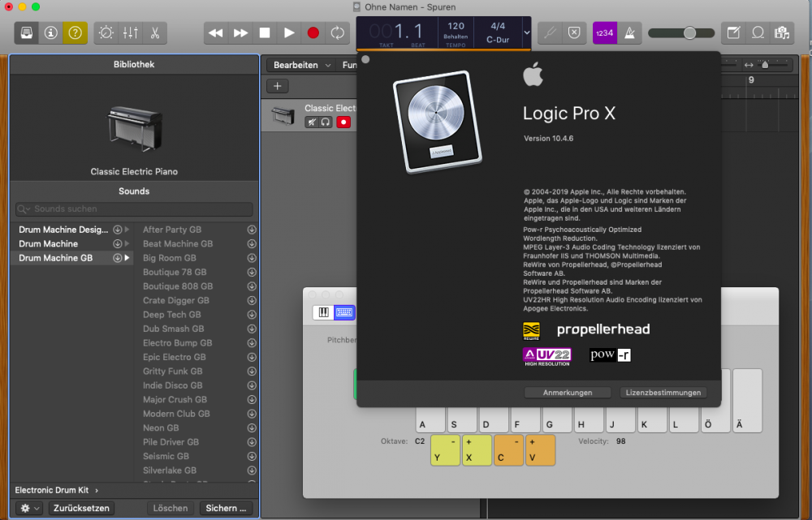Switch to piano keyboard view
The image size is (812, 520).
tap(324, 312)
